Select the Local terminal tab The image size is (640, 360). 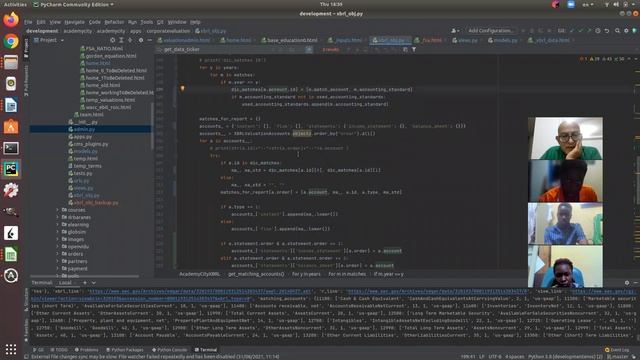click(x=65, y=282)
